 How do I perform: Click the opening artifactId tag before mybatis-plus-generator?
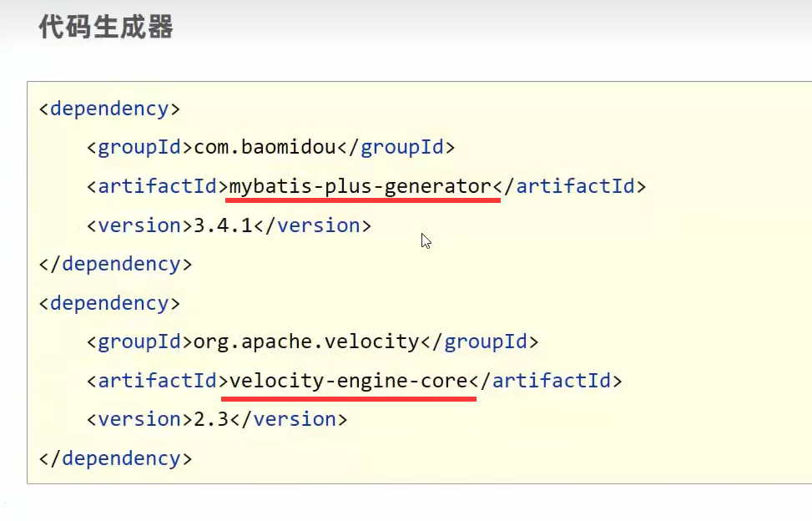(x=158, y=186)
